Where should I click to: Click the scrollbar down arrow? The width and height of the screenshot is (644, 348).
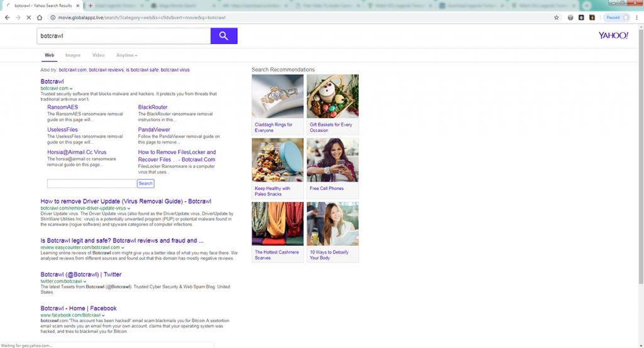641,345
